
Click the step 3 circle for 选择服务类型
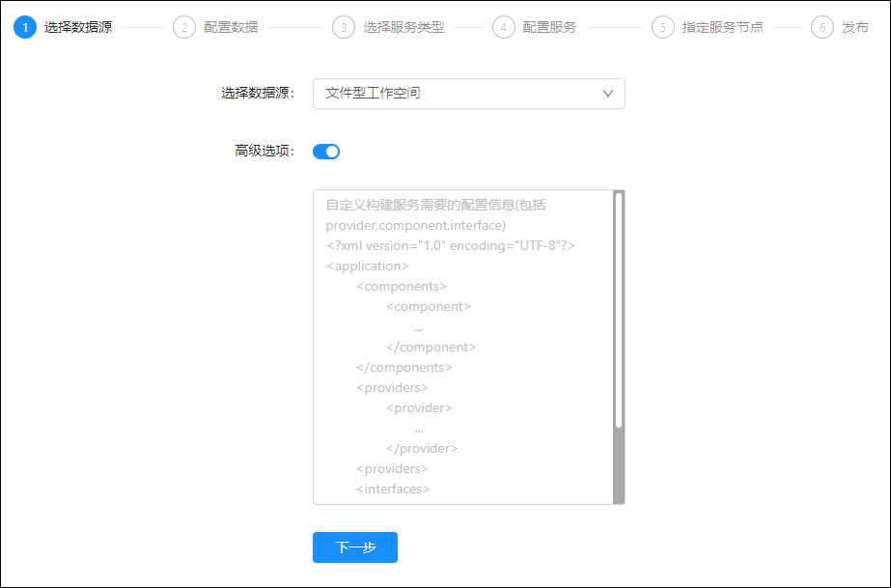[x=344, y=27]
